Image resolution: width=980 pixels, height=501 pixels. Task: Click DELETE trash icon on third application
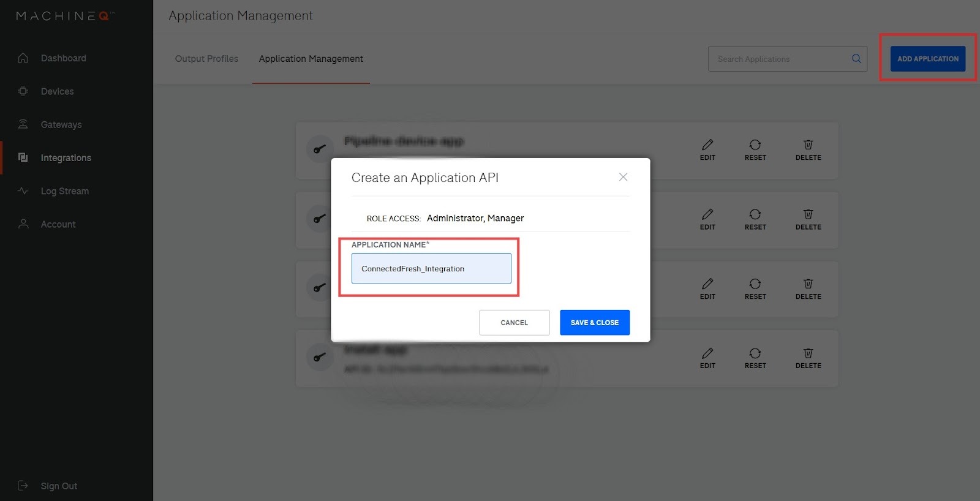tap(808, 284)
